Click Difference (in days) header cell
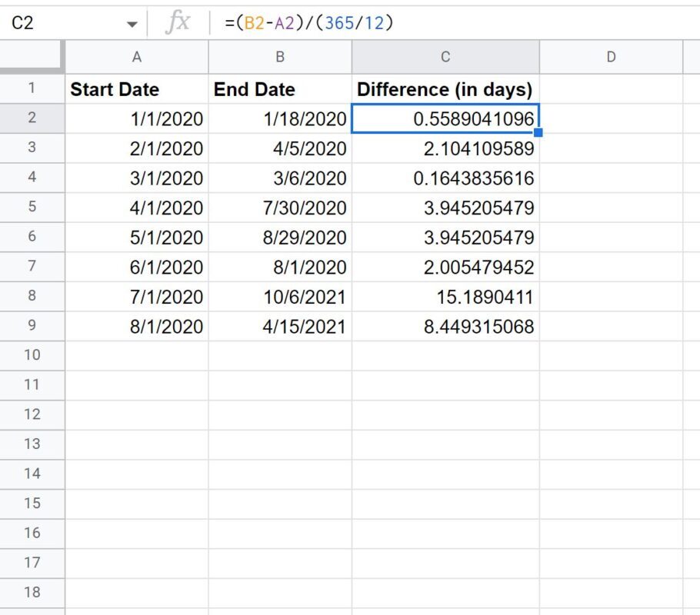Image resolution: width=700 pixels, height=615 pixels. (x=445, y=89)
